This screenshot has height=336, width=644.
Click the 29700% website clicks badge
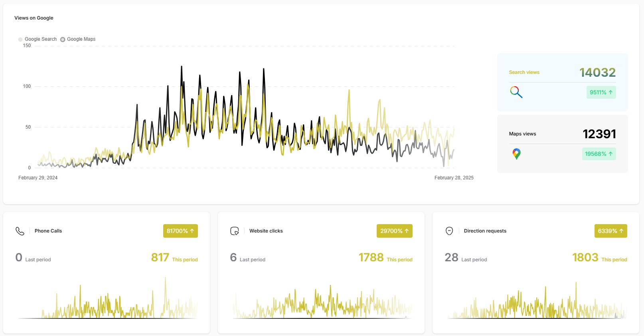click(x=394, y=231)
